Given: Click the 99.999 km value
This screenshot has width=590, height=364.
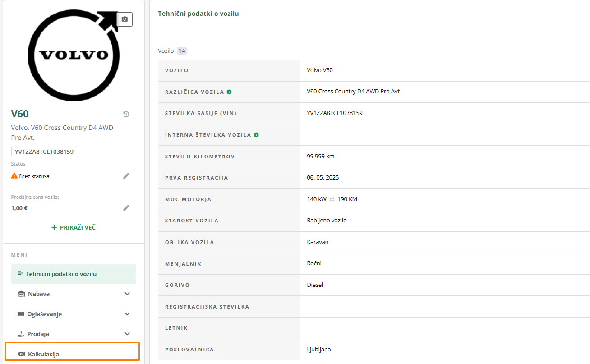Looking at the screenshot, I should 321,157.
